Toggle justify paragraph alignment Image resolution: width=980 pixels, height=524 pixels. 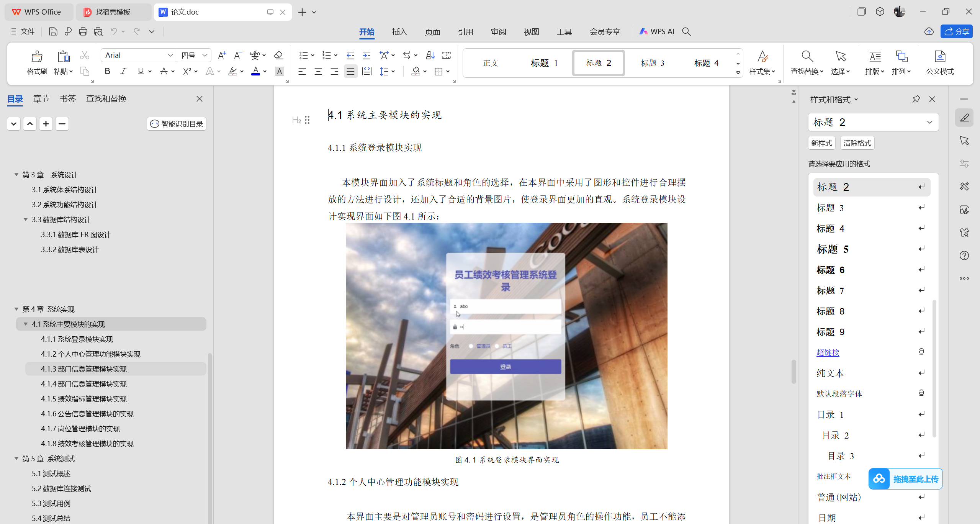350,71
